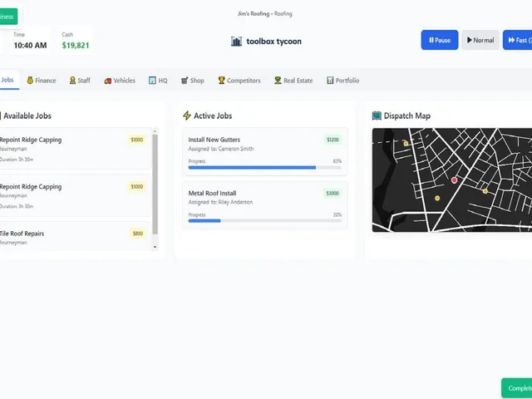
Task: Click the lightning bolt Active Jobs icon
Action: coord(186,116)
